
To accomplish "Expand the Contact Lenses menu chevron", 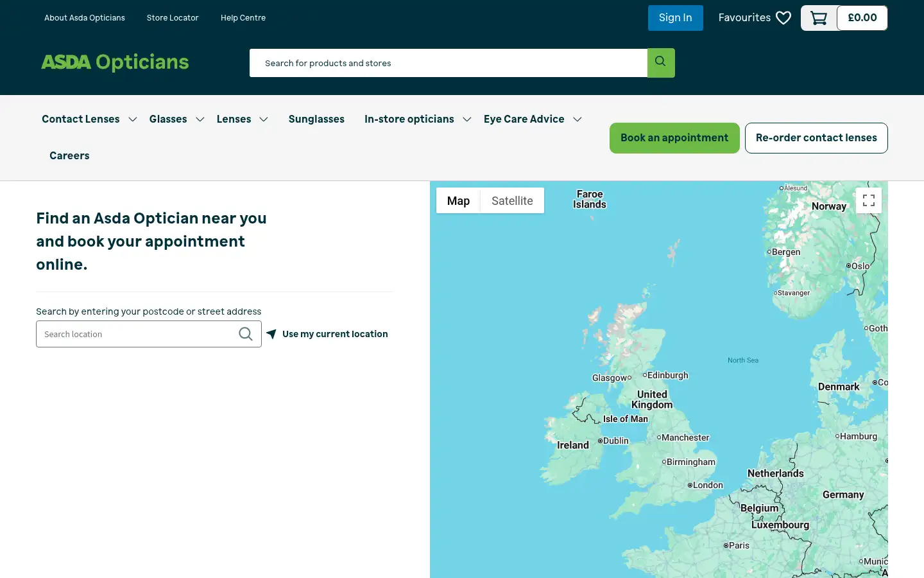I will 133,119.
